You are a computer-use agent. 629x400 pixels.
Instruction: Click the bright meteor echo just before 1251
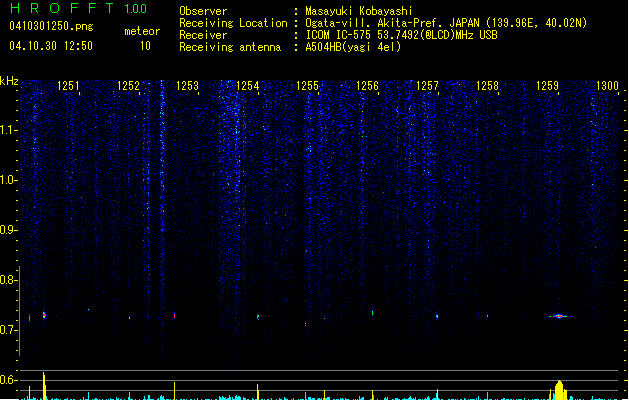tap(44, 315)
